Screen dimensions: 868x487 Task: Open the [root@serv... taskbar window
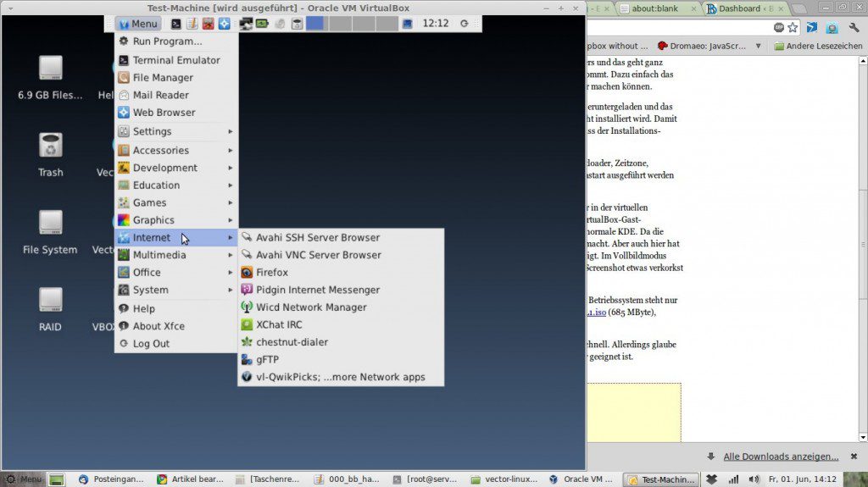(426, 479)
